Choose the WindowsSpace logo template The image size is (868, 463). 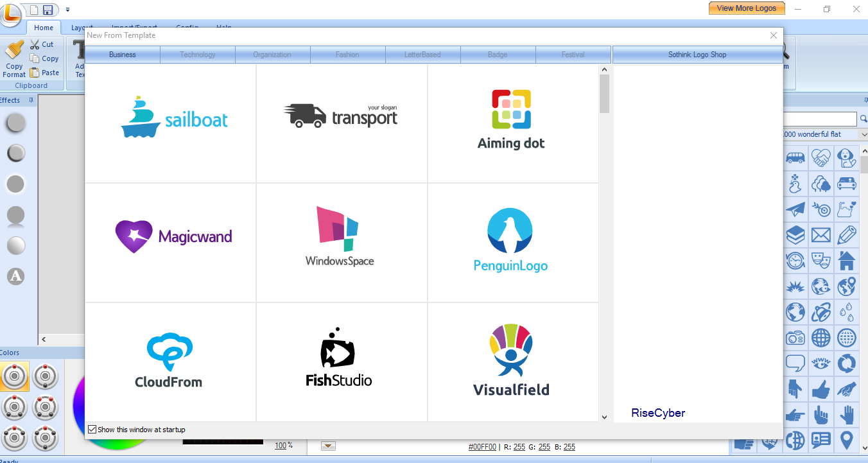coord(342,243)
